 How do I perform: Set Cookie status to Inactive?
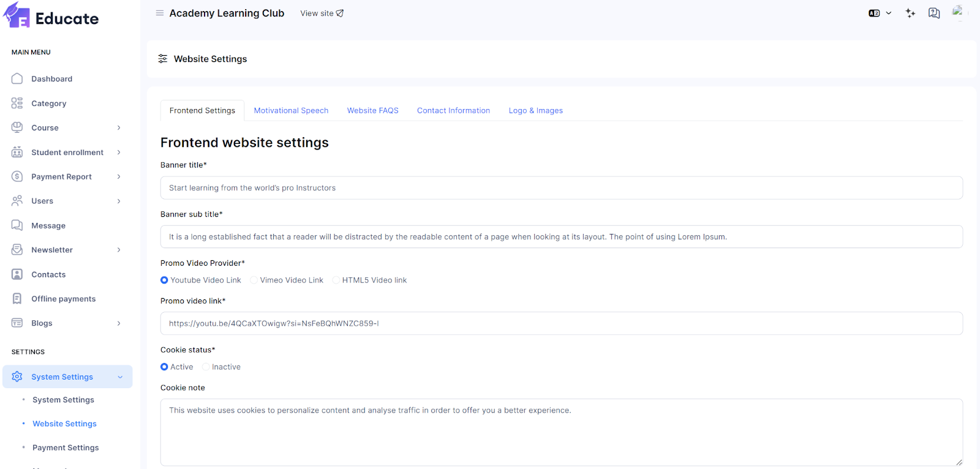(206, 367)
